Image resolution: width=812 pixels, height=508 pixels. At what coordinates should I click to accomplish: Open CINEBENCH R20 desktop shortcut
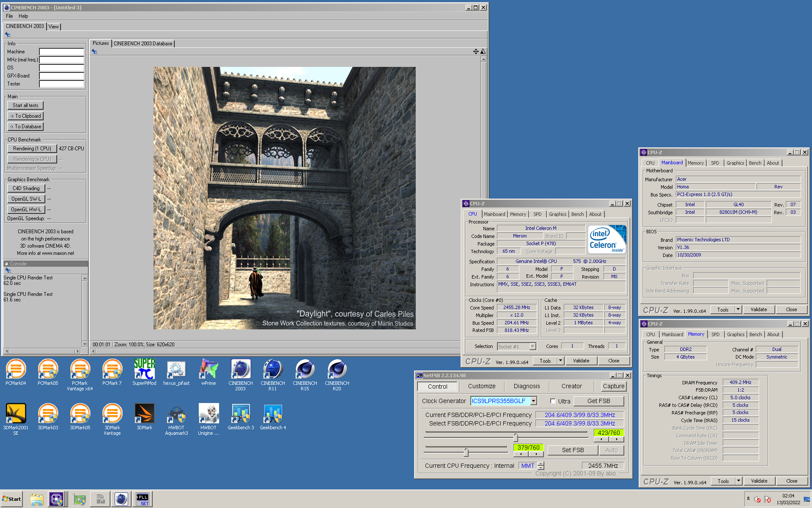tap(337, 375)
